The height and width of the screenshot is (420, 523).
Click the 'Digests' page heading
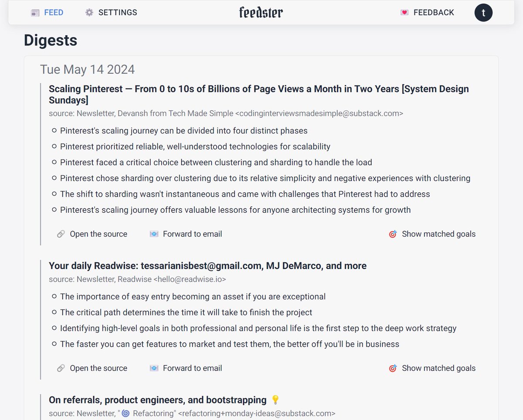pyautogui.click(x=51, y=40)
